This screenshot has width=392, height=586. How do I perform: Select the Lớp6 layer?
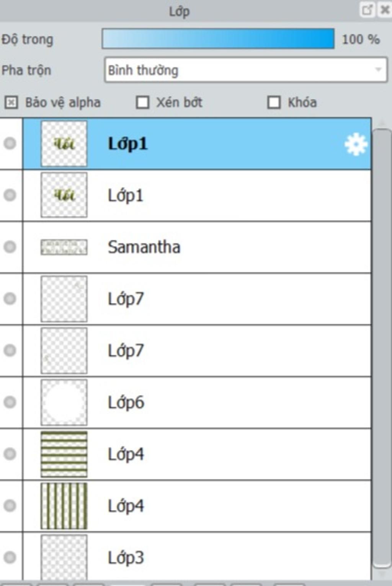click(x=197, y=402)
